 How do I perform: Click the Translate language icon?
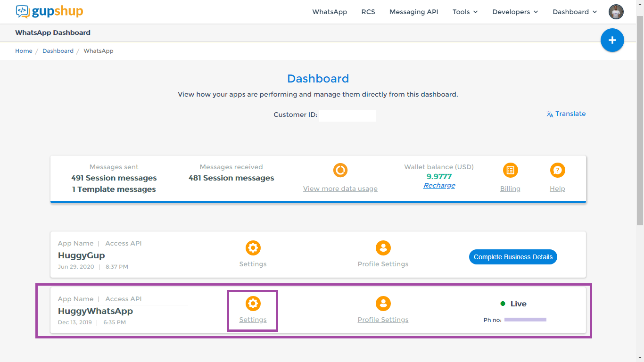550,114
